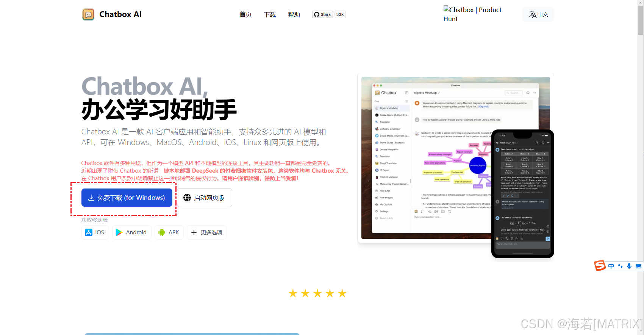
Task: Open the Sogou soft keyboard icon
Action: tap(639, 266)
